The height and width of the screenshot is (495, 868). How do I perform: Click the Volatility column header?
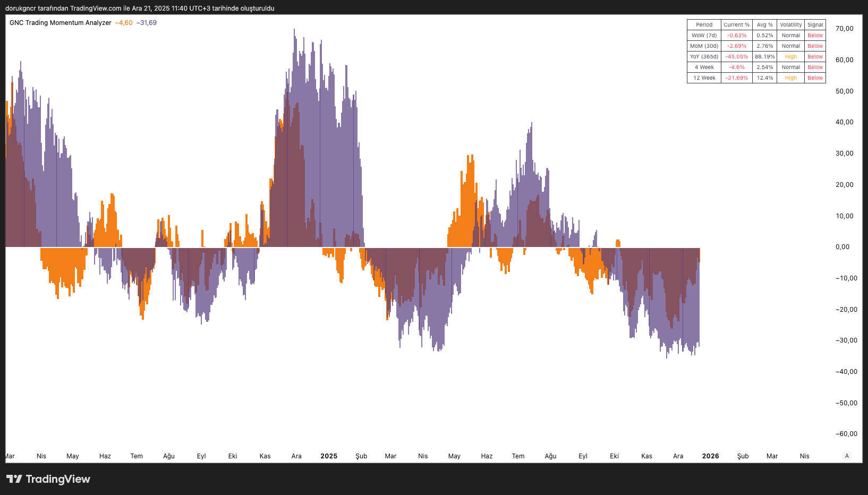coord(790,25)
